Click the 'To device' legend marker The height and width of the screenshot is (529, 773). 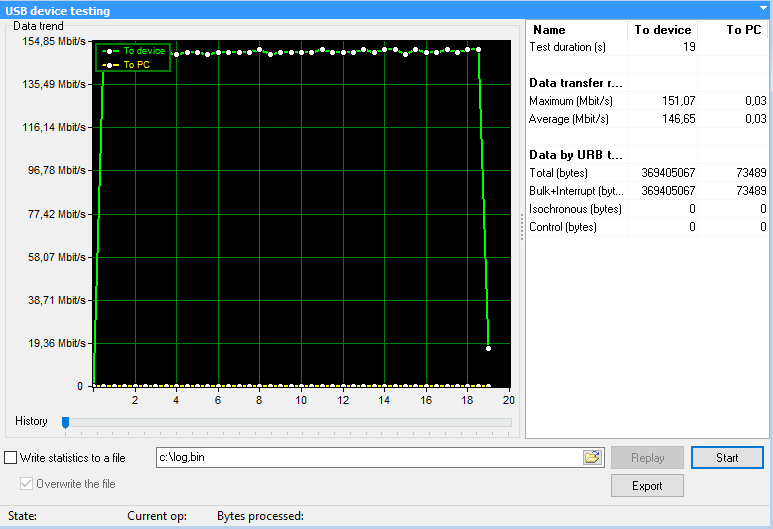(110, 51)
